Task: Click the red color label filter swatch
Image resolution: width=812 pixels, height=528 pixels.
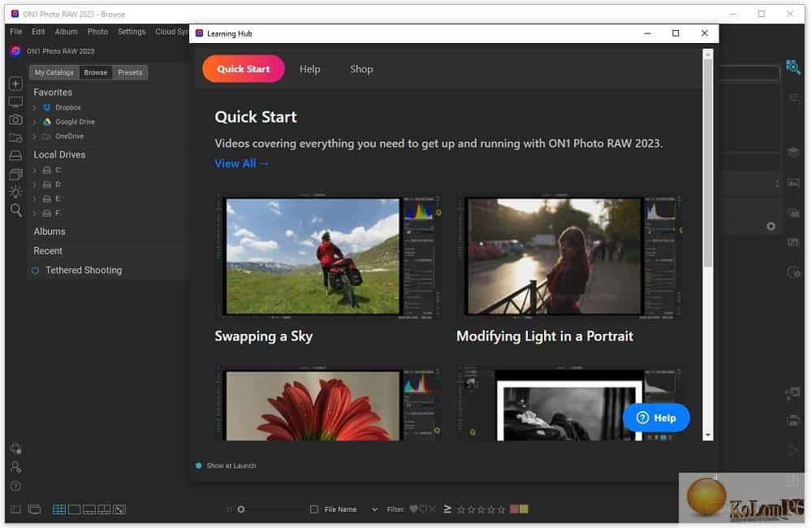Action: (x=514, y=509)
